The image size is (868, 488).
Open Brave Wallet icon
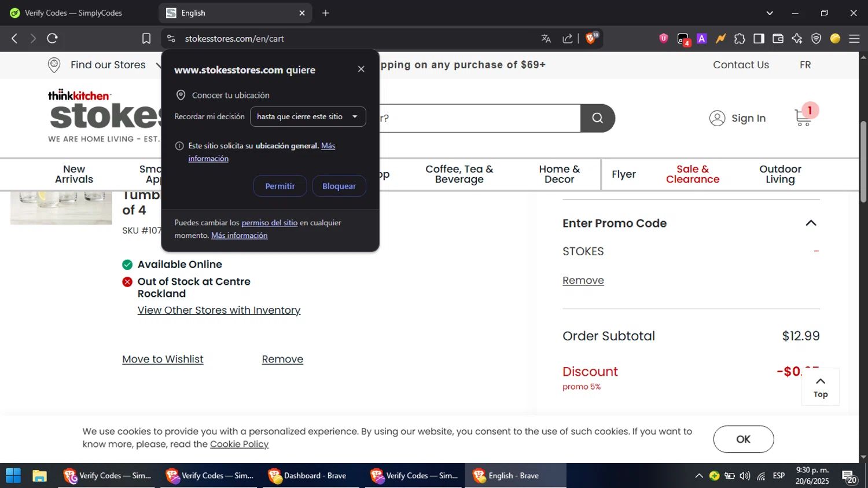coord(778,38)
